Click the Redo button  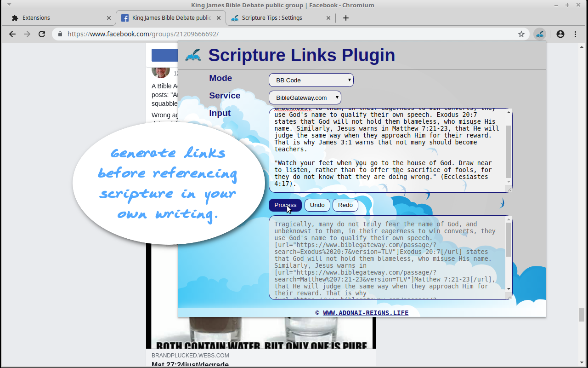345,205
